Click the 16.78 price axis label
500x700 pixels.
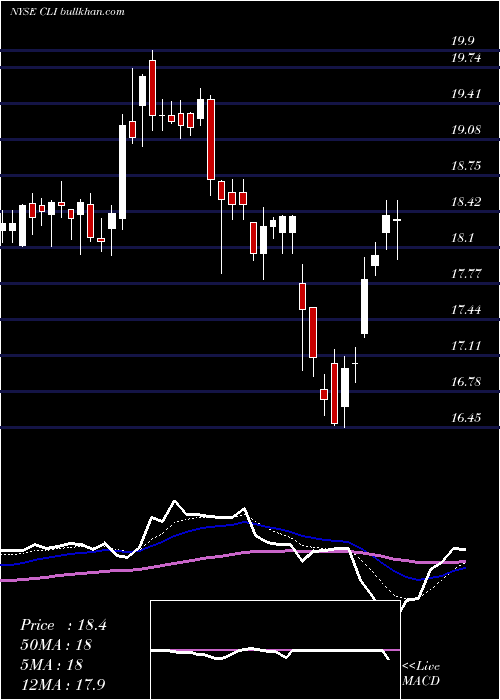click(466, 382)
